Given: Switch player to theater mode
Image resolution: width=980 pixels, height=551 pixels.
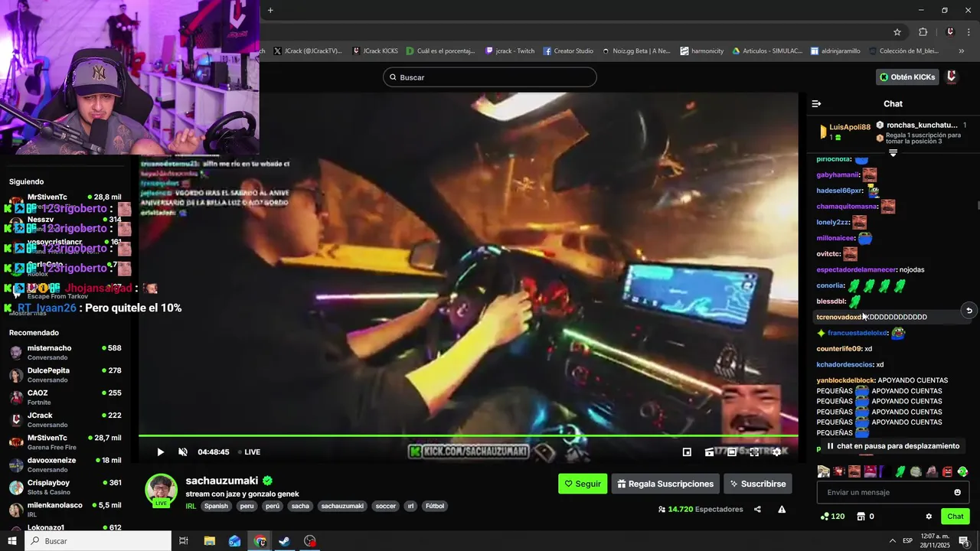Looking at the screenshot, I should pos(732,452).
